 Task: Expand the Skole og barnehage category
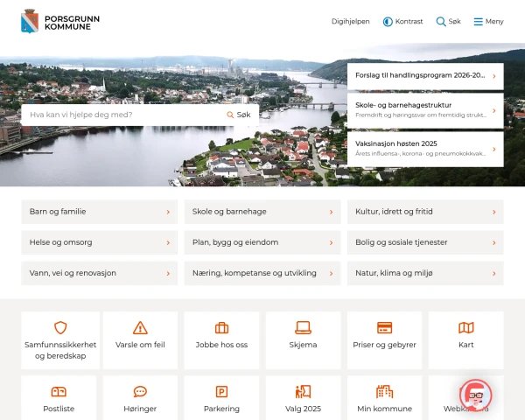click(262, 212)
